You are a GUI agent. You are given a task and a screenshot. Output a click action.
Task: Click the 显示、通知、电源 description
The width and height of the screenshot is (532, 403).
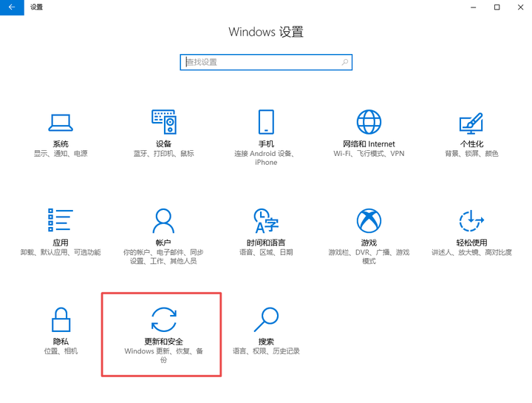point(61,154)
